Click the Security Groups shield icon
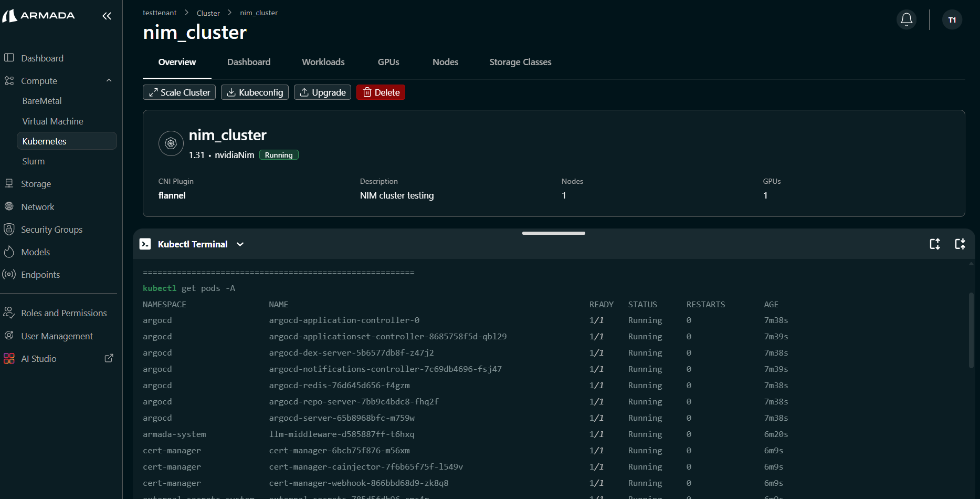 pyautogui.click(x=9, y=229)
